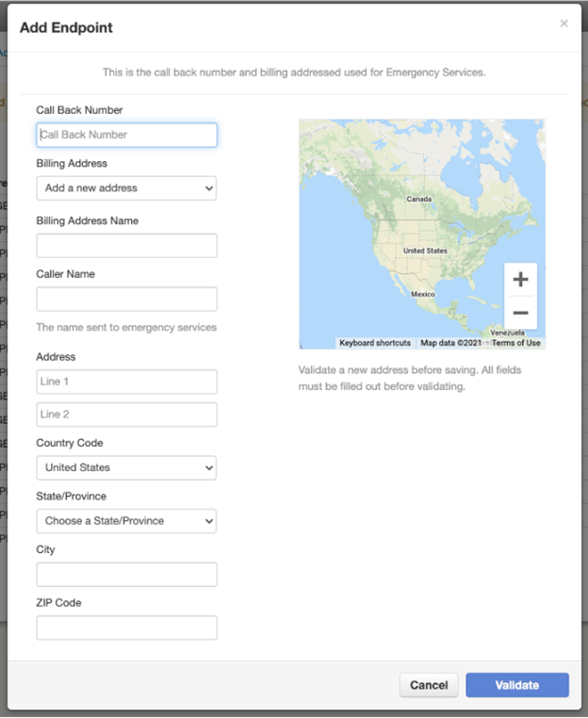The width and height of the screenshot is (588, 718).
Task: Click the Address Line 2 field
Action: click(126, 415)
